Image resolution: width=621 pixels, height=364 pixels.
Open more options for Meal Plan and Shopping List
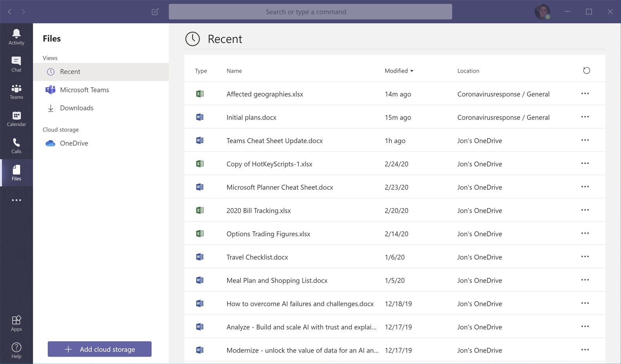585,280
